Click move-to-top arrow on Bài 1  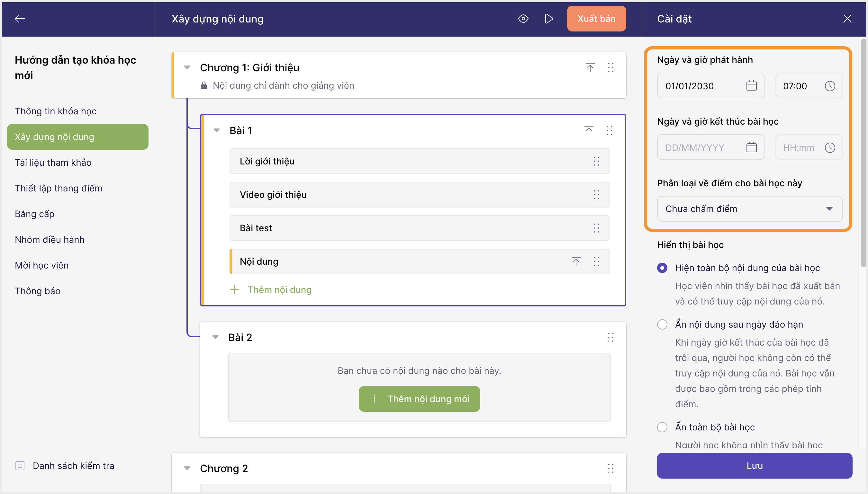[x=589, y=130]
